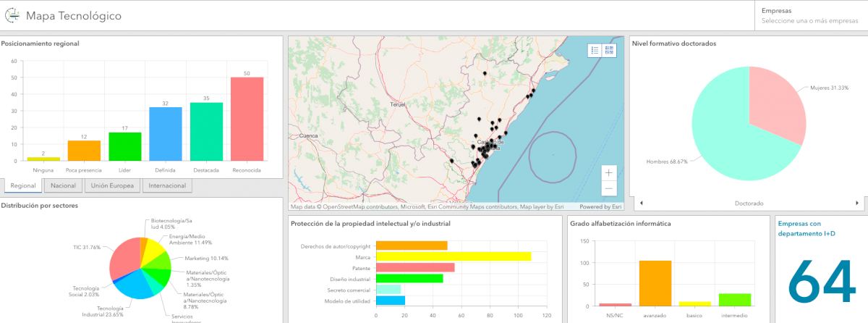
Task: Open the basemap gallery grid icon
Action: 609,50
